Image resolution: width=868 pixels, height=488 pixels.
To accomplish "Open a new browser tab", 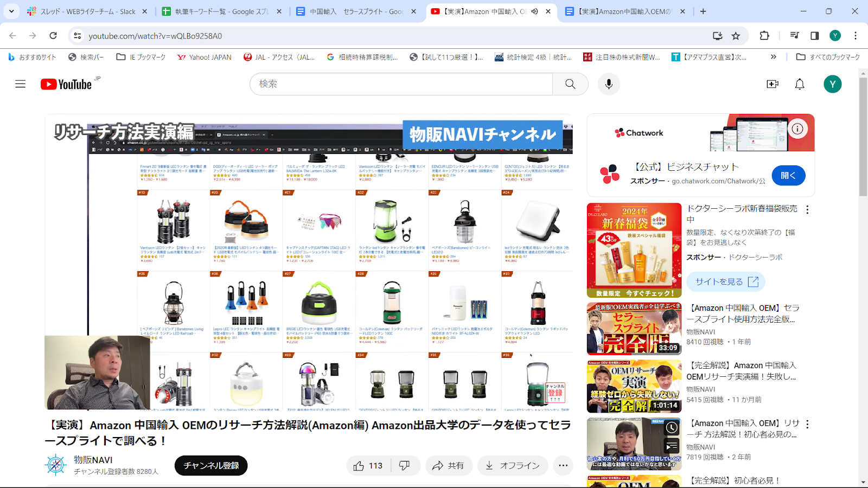I will point(703,11).
